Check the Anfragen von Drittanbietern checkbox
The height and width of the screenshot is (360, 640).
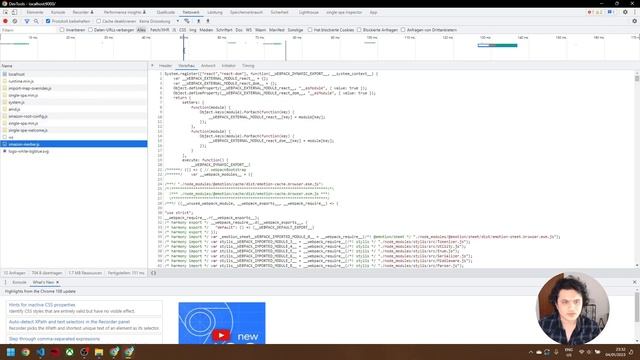pyautogui.click(x=403, y=30)
